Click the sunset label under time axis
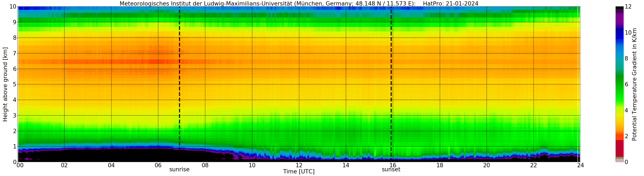Viewport: 644px width, 176px height. pyautogui.click(x=391, y=170)
